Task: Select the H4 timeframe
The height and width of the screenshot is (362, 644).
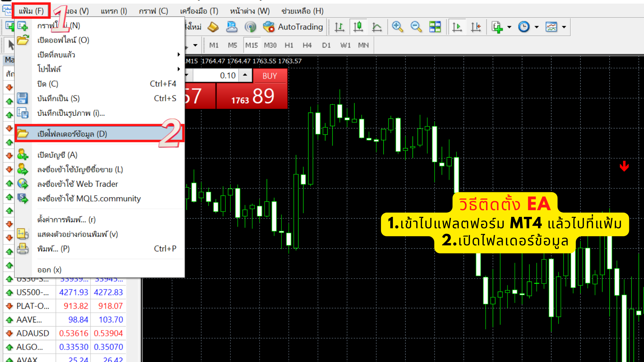Action: coord(307,45)
